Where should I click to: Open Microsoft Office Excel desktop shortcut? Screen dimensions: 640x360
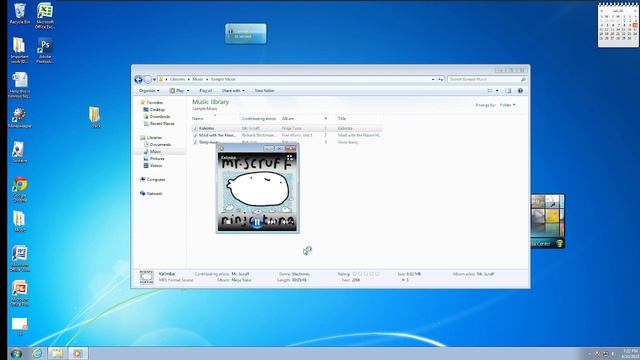45,16
